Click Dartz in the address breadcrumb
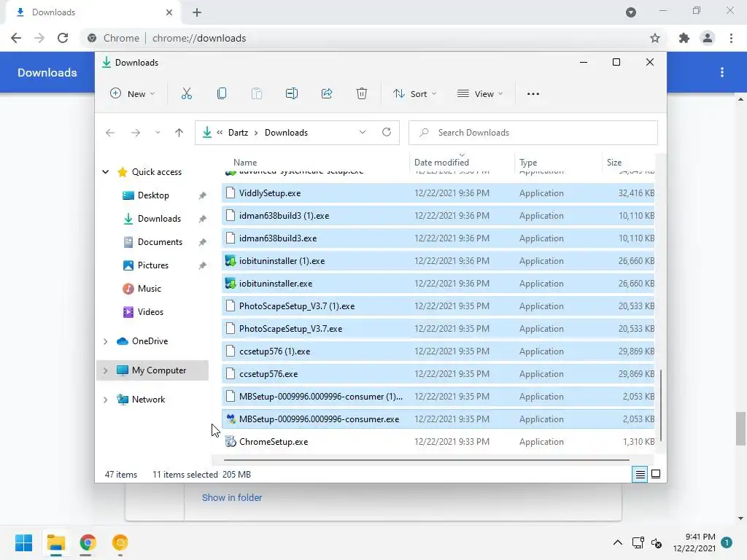This screenshot has width=747, height=560. coord(238,133)
